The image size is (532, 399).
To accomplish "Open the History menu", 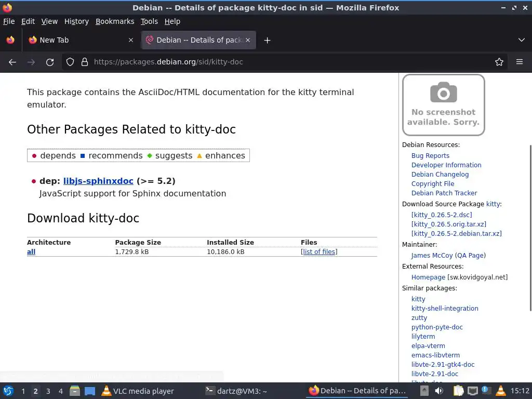I will coord(76,21).
